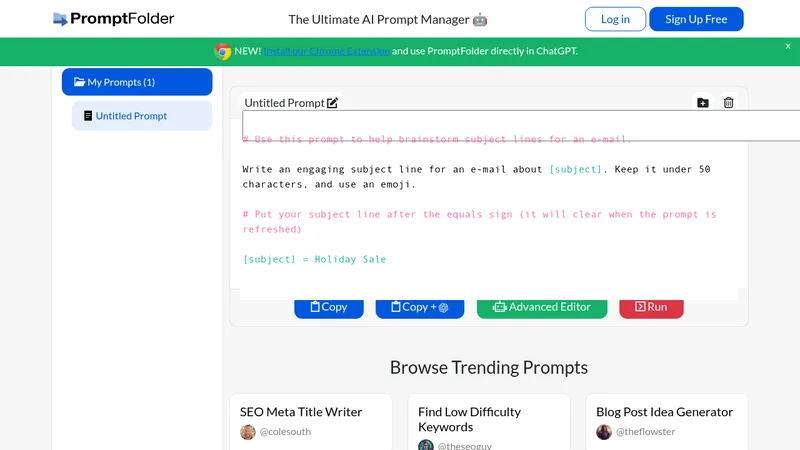Edit the Untitled Prompt title
800x450 pixels.
tap(332, 103)
